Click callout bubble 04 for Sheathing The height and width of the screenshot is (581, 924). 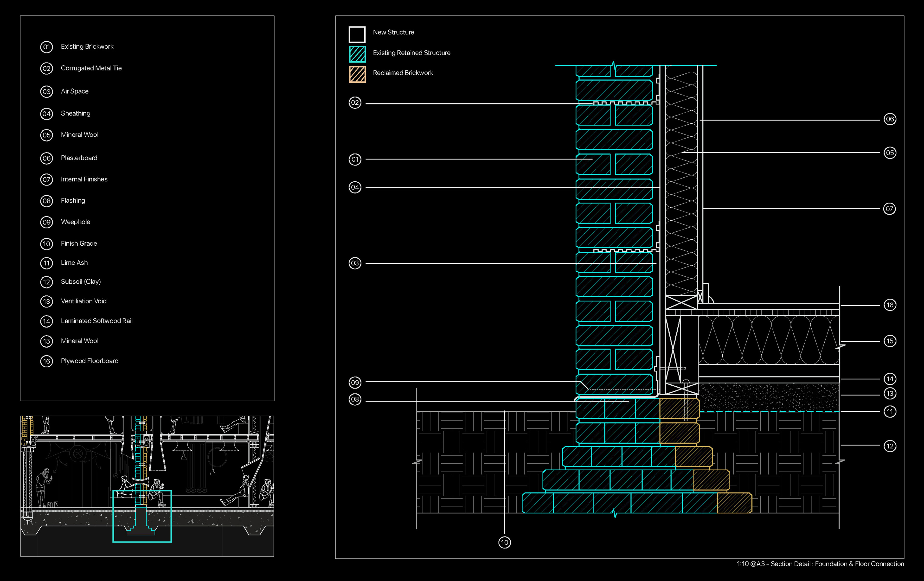coord(355,187)
